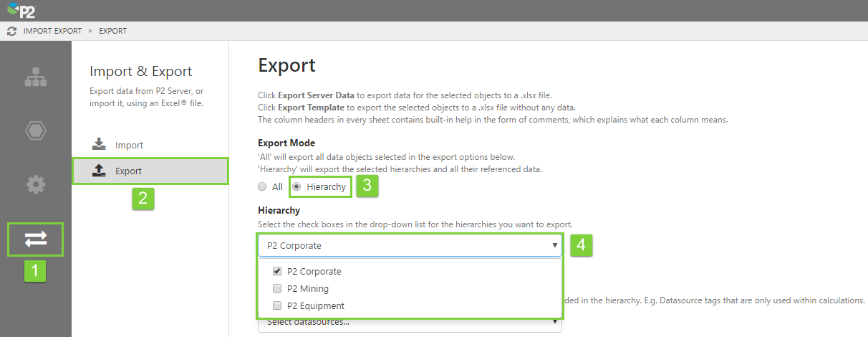Image resolution: width=868 pixels, height=337 pixels.
Task: Select the Hierarchy export mode radio button
Action: tap(296, 187)
